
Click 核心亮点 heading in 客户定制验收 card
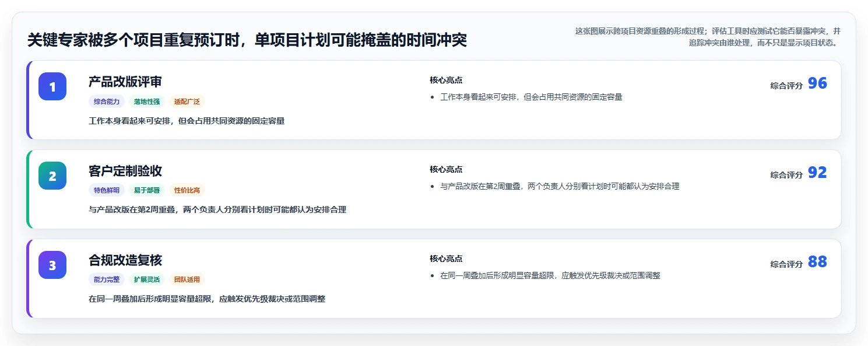446,169
